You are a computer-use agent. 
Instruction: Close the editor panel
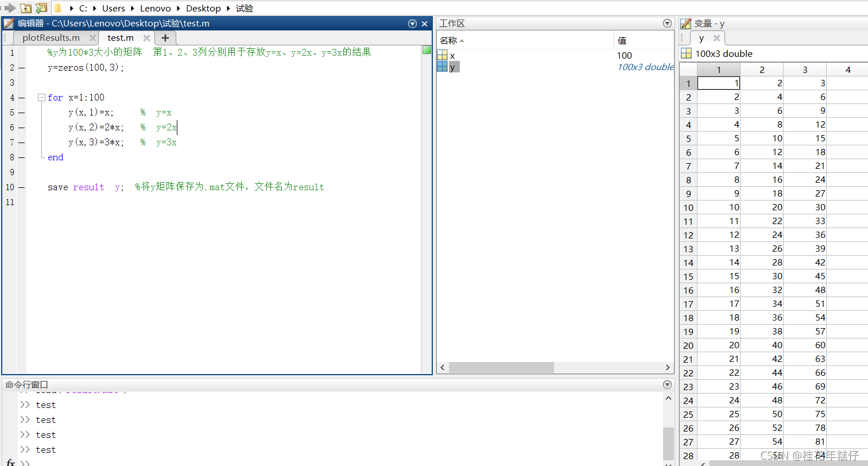pyautogui.click(x=425, y=24)
